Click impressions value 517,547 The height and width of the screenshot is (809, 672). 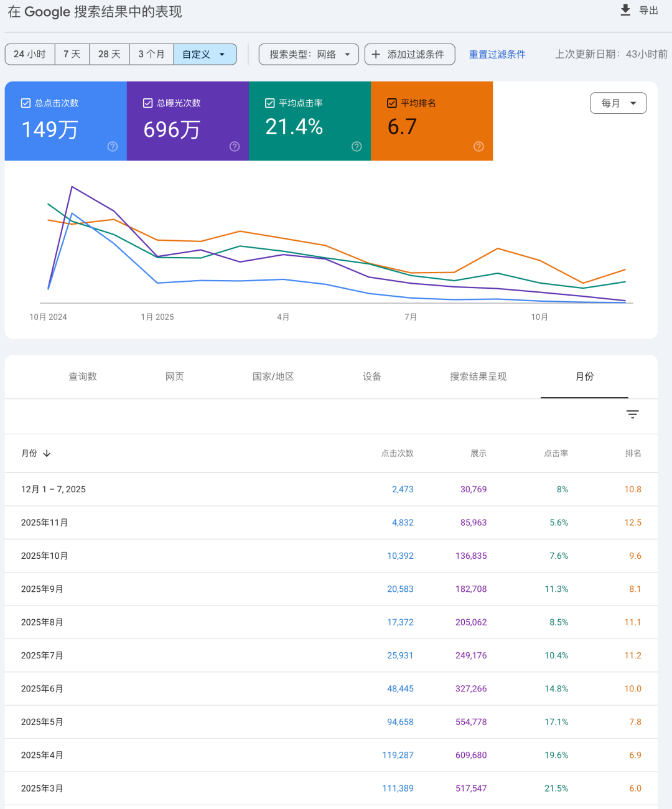(471, 788)
